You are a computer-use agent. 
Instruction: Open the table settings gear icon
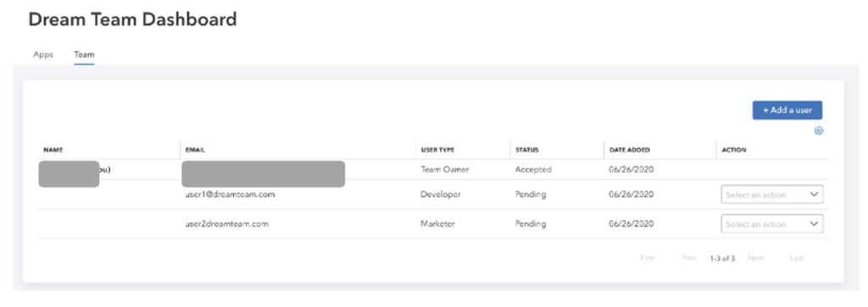tap(819, 131)
